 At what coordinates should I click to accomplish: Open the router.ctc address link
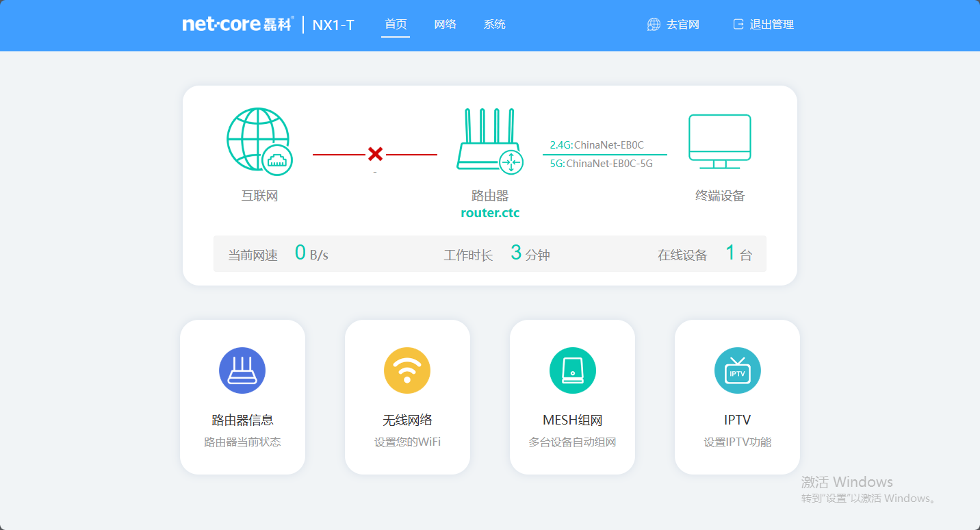click(490, 213)
